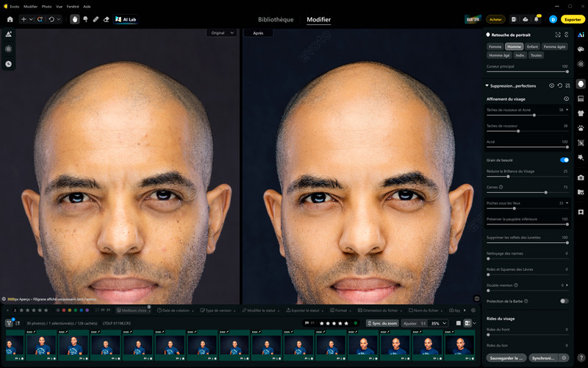This screenshot has height=368, width=588.
Task: Open the color palette panel in right sidebar
Action: coord(581,49)
